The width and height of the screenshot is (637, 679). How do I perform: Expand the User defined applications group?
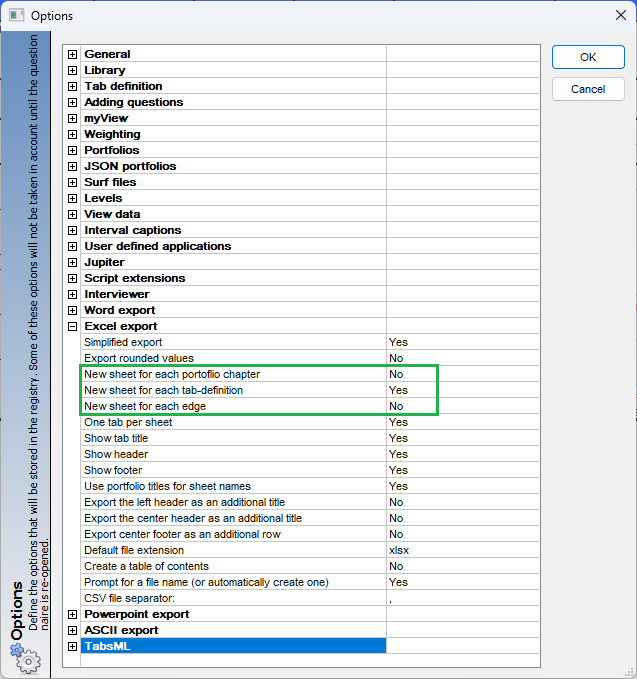point(72,246)
